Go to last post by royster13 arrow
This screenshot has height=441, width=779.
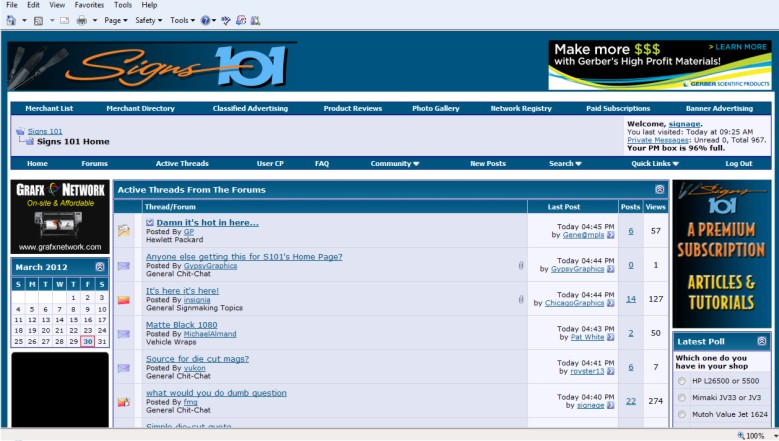coord(611,371)
